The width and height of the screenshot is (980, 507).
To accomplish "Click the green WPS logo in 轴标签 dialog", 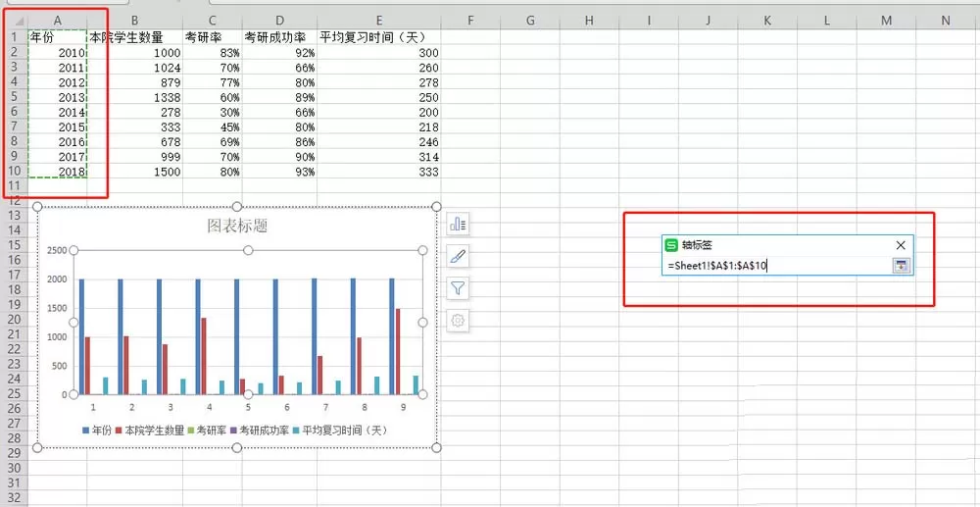I will coord(672,245).
